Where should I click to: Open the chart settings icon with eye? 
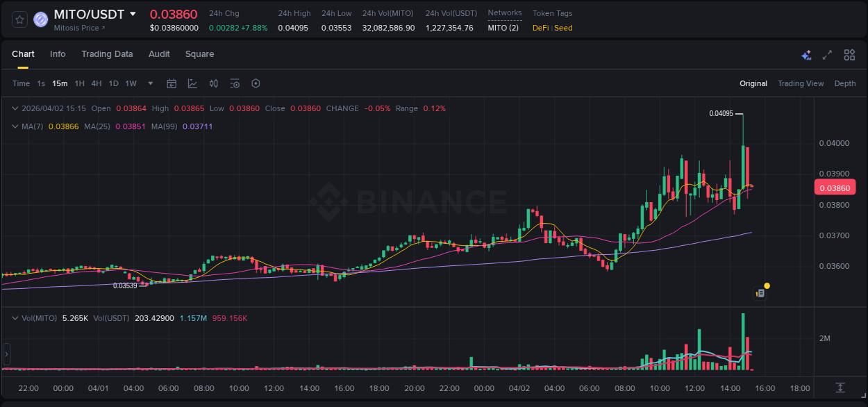coord(235,83)
